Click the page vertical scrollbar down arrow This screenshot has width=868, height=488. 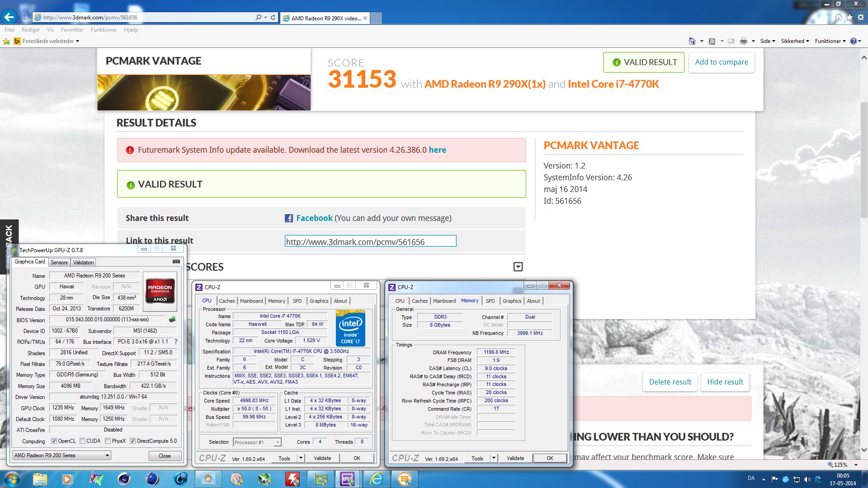pyautogui.click(x=864, y=450)
